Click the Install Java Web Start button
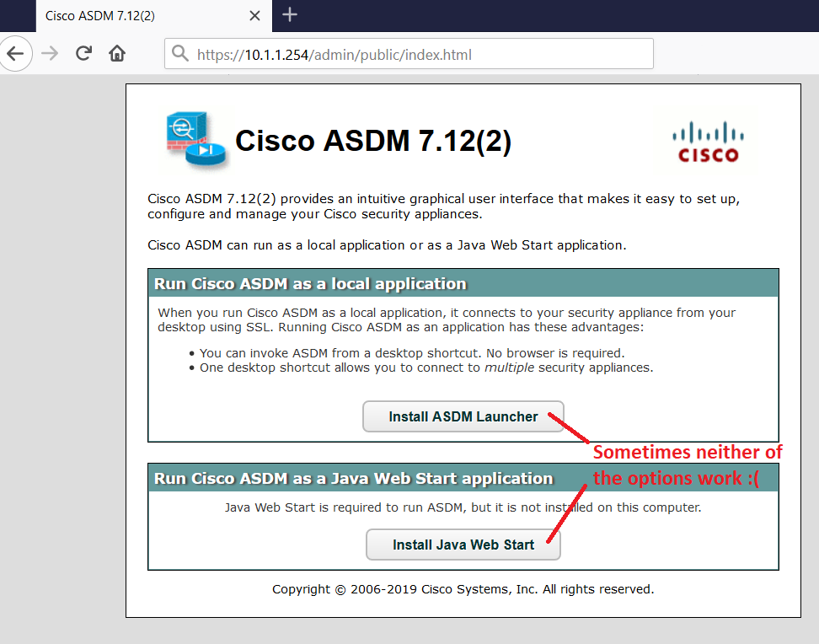819x644 pixels. [x=463, y=545]
